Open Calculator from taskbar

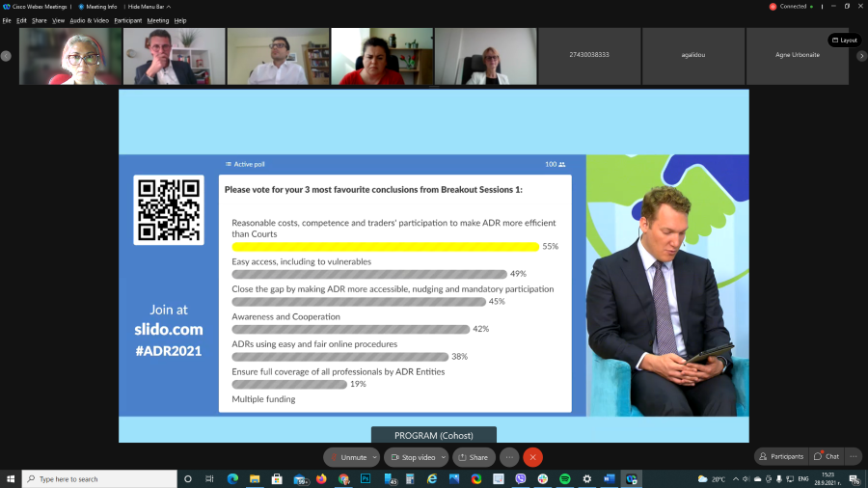tap(410, 478)
